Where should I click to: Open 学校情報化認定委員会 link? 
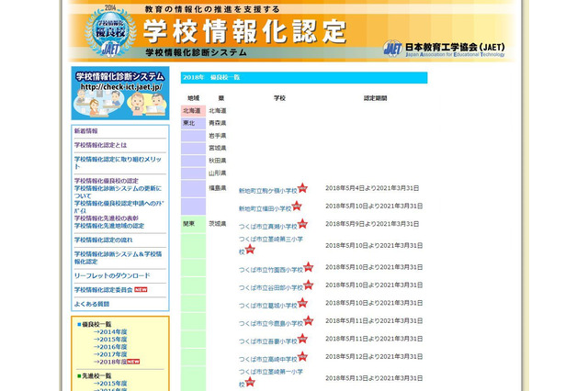(104, 290)
